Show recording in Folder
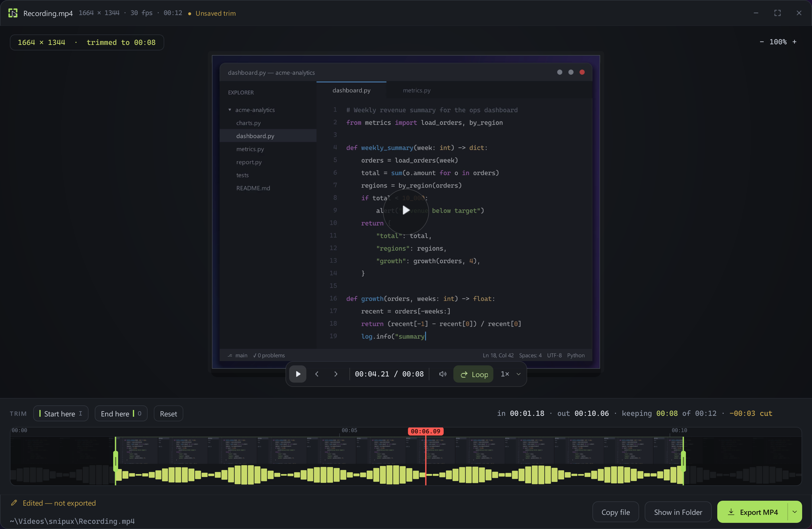 [x=678, y=512]
